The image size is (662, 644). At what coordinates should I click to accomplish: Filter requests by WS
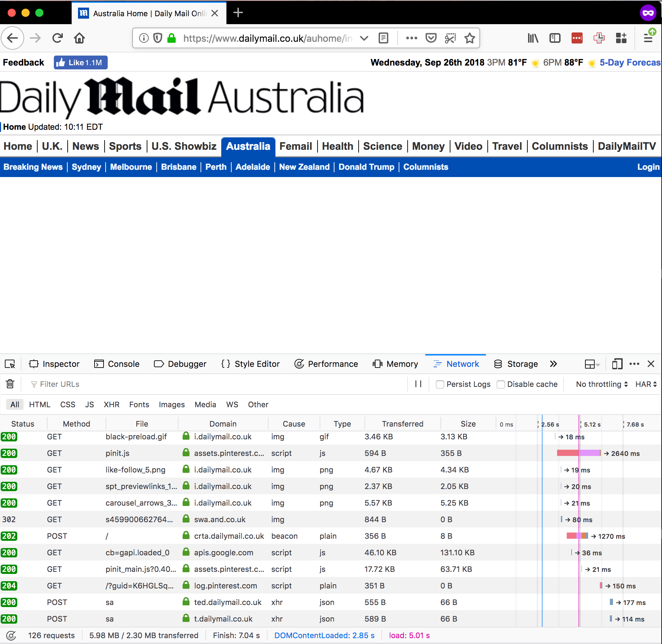point(232,404)
